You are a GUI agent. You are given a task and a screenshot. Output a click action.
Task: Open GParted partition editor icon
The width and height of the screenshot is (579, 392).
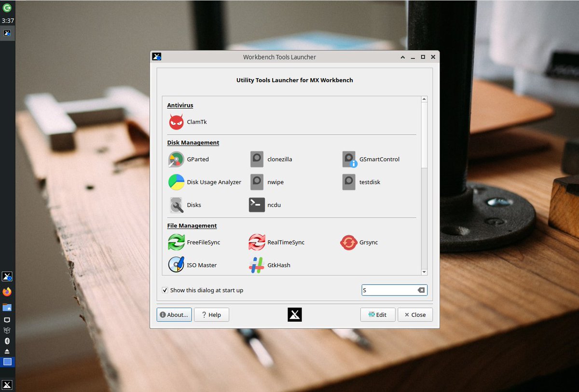tap(176, 159)
